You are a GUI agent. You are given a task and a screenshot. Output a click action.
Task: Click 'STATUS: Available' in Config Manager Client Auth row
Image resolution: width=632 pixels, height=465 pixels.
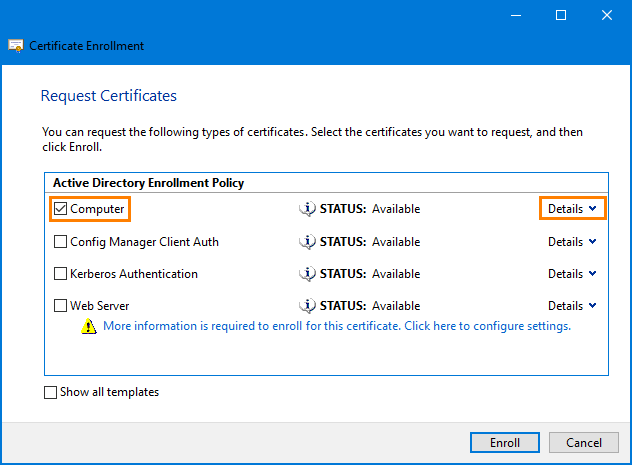pyautogui.click(x=370, y=242)
